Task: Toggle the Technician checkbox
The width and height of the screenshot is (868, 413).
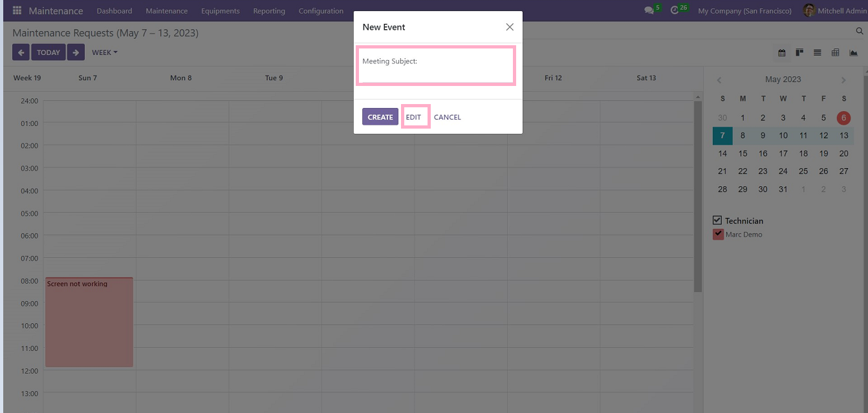Action: (717, 220)
